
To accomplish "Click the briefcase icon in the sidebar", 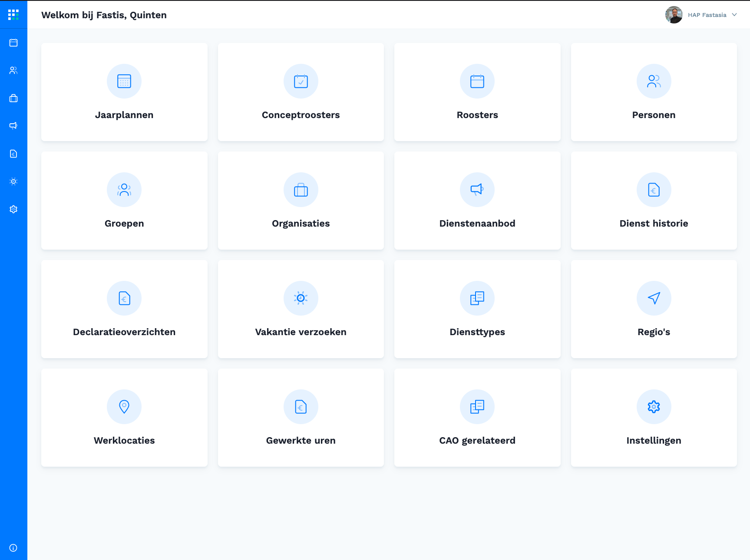I will tap(13, 98).
